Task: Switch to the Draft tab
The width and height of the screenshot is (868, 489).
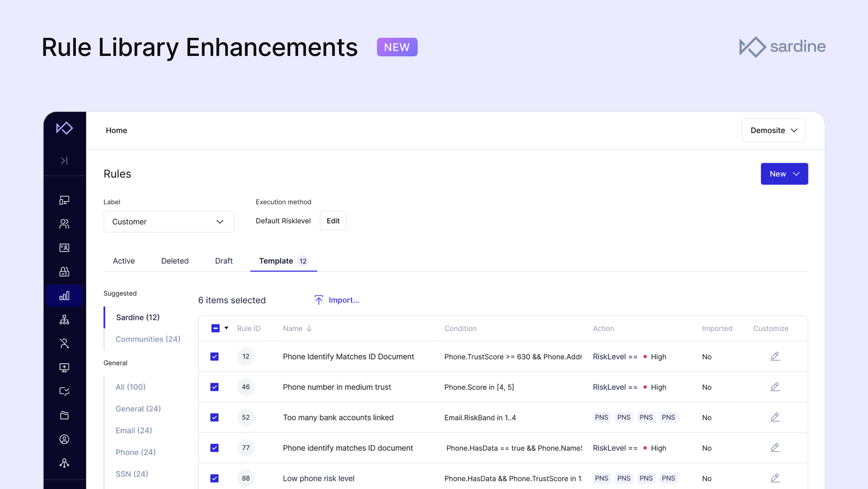Action: [x=224, y=261]
